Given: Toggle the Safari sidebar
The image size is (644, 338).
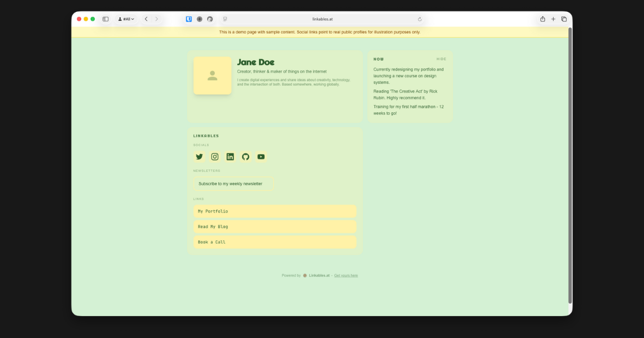Looking at the screenshot, I should click(106, 19).
